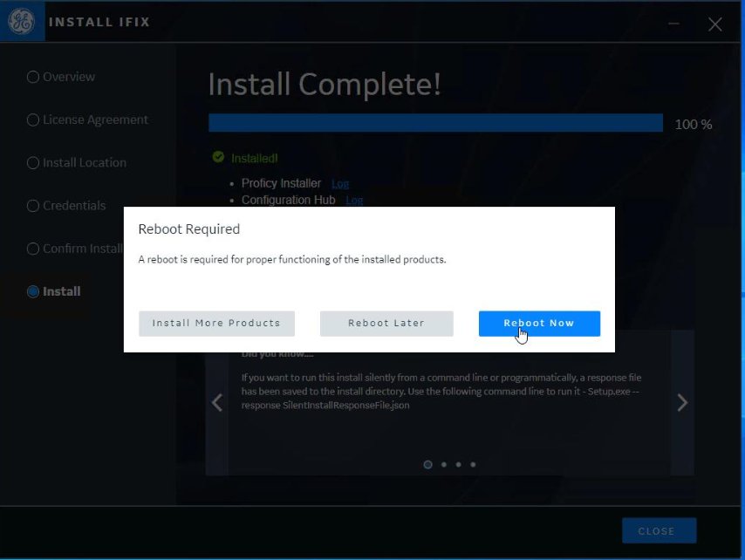Click the CLOSE button at bottom
This screenshot has height=560, width=745.
[659, 530]
